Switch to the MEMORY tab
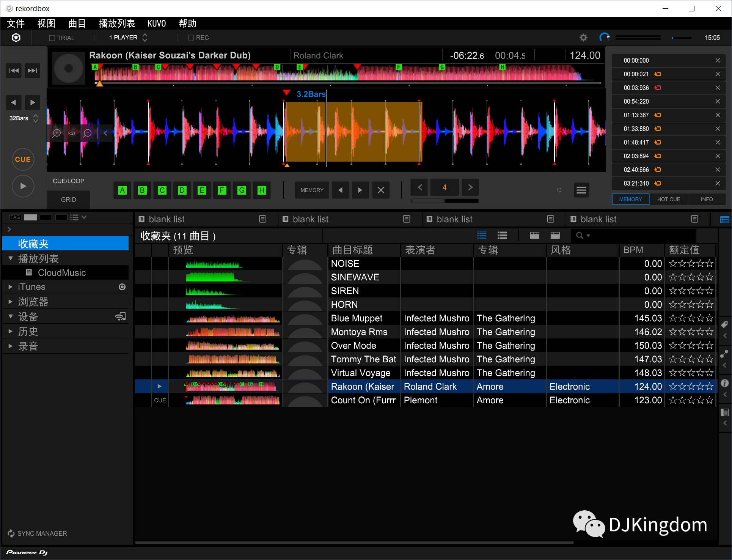This screenshot has height=560, width=732. pos(631,199)
